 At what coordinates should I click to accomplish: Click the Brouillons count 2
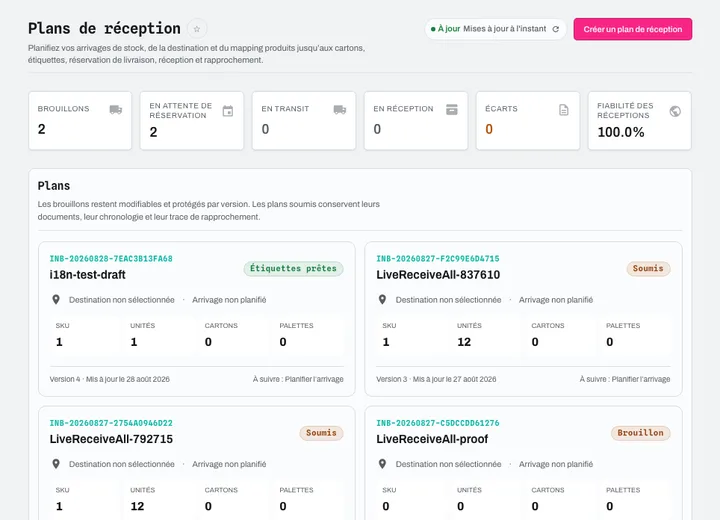[42, 129]
